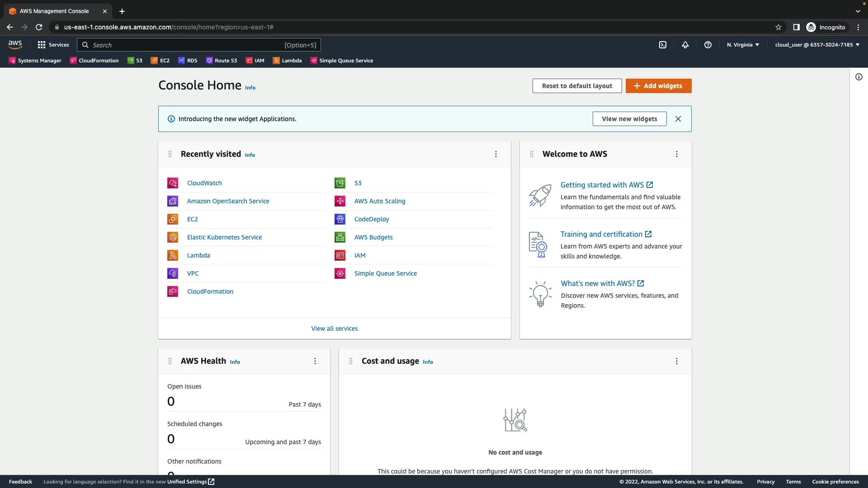Open the CloudShell terminal icon
868x488 pixels.
[663, 45]
